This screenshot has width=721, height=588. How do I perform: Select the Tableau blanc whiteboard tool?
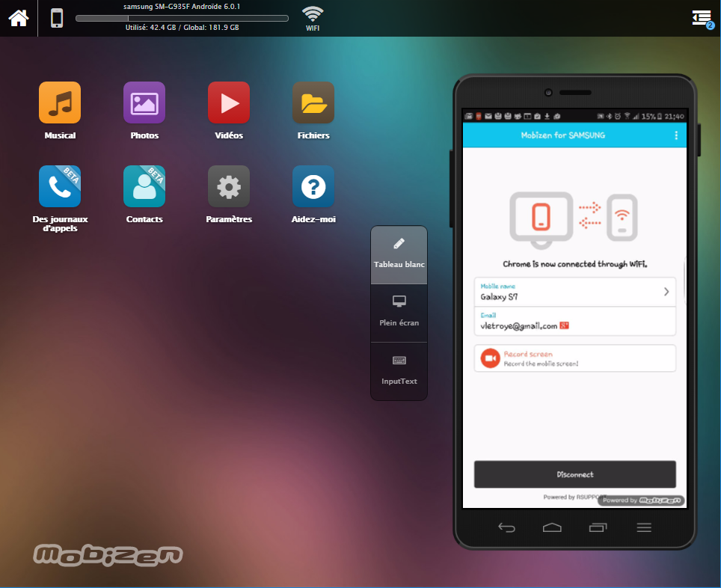pyautogui.click(x=399, y=255)
